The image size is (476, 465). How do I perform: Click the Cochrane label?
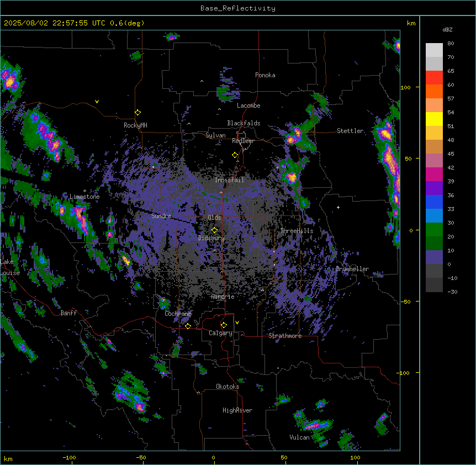tap(178, 314)
